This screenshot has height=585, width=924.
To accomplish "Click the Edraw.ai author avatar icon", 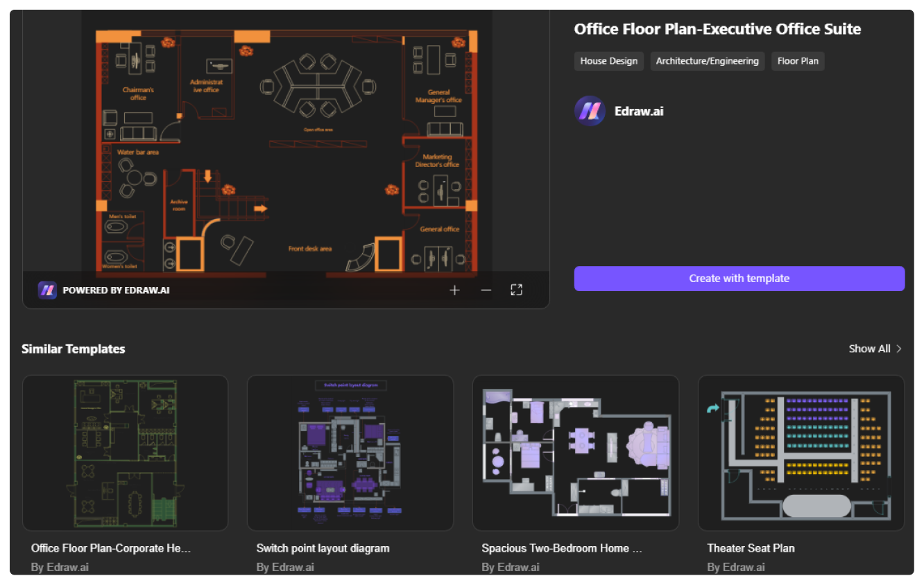I will 590,111.
